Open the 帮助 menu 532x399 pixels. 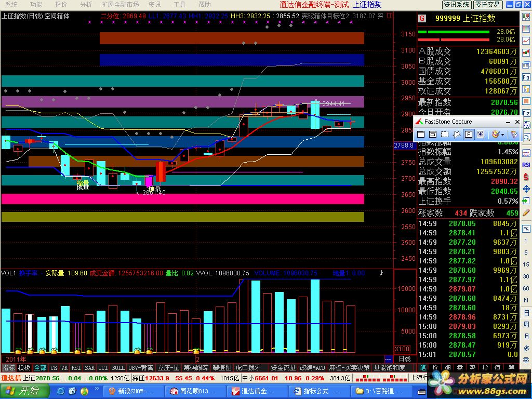click(205, 4)
